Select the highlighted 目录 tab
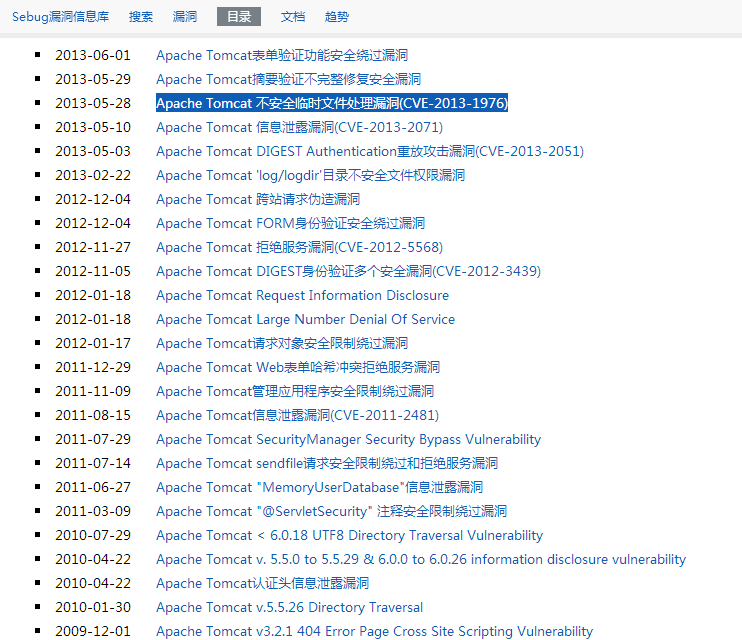Screen dimensions: 742x640 coord(239,17)
